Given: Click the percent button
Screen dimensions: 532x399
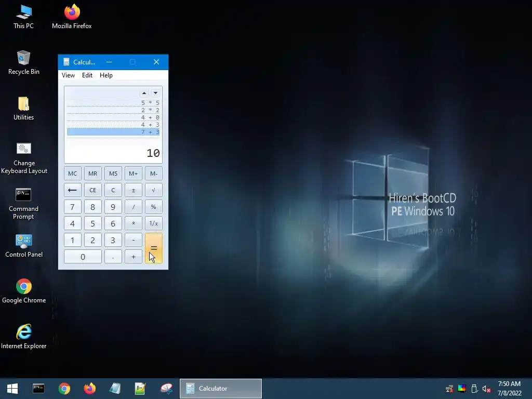Looking at the screenshot, I should [x=154, y=207].
